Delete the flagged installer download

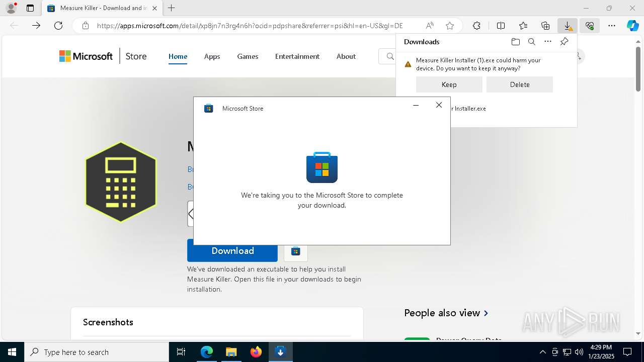(x=520, y=84)
